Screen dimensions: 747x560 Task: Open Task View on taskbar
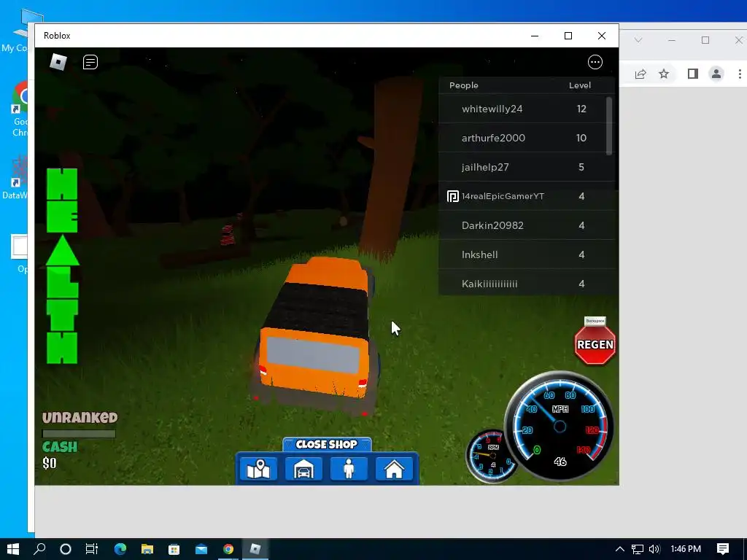91,549
